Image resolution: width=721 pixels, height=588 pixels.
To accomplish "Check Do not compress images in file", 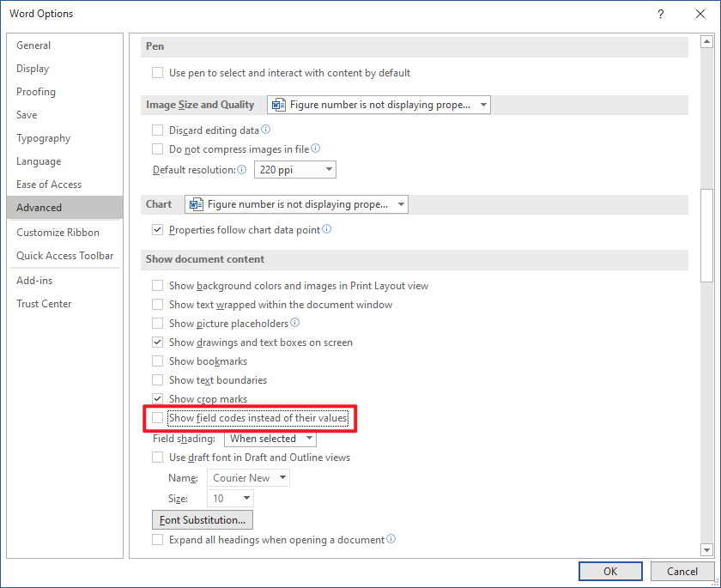I will [x=157, y=149].
